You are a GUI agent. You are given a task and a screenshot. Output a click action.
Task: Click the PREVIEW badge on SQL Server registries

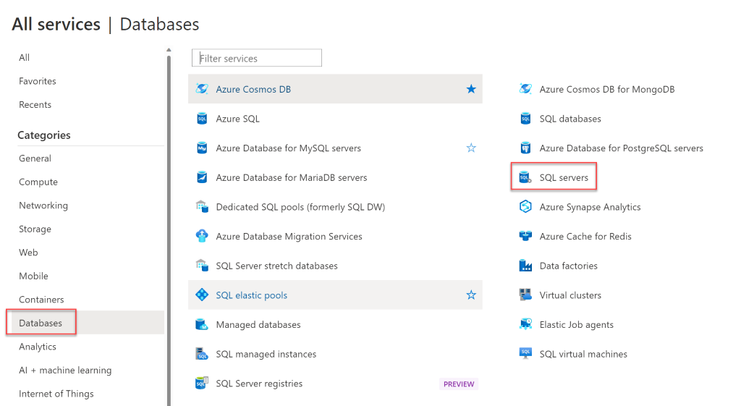coord(458,384)
